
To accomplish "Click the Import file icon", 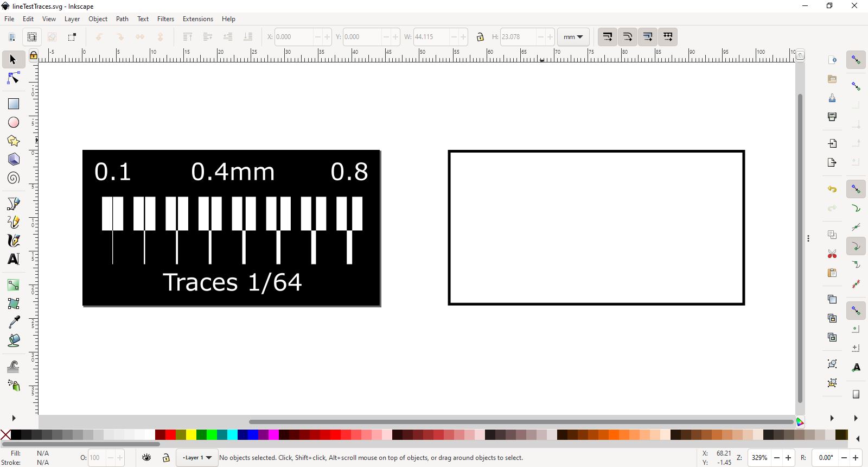I will (x=832, y=143).
